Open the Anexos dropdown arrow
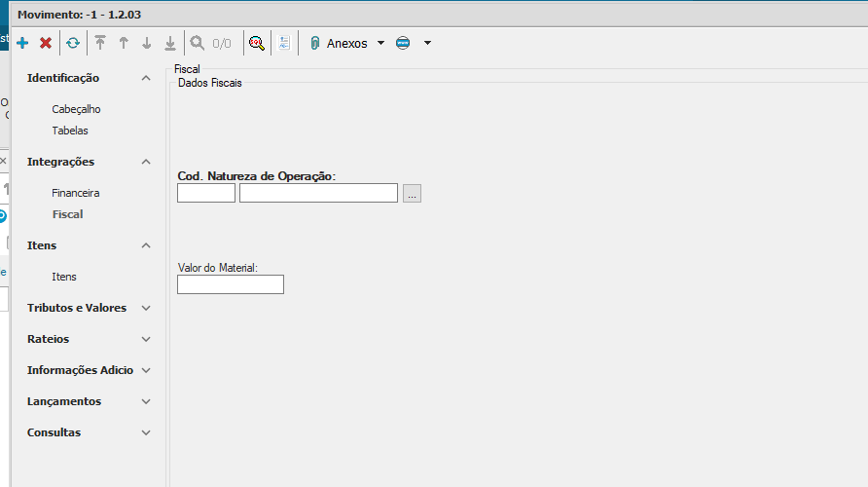868x487 pixels. [380, 43]
